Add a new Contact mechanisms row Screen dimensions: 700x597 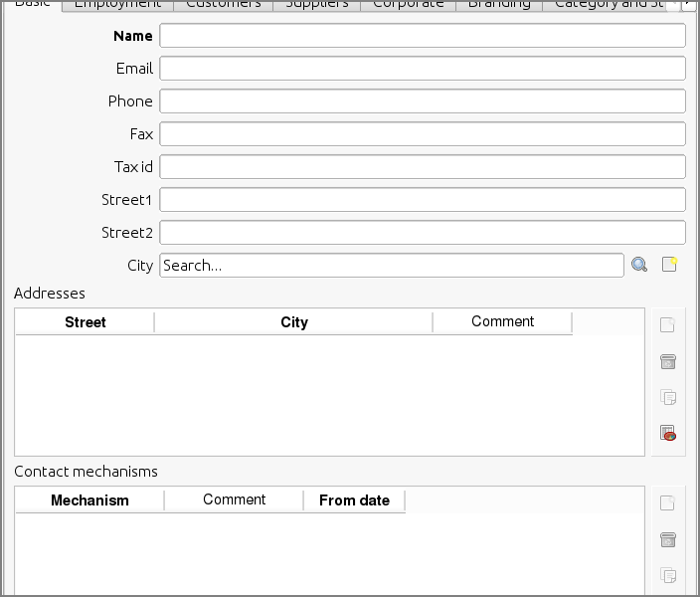click(x=668, y=503)
